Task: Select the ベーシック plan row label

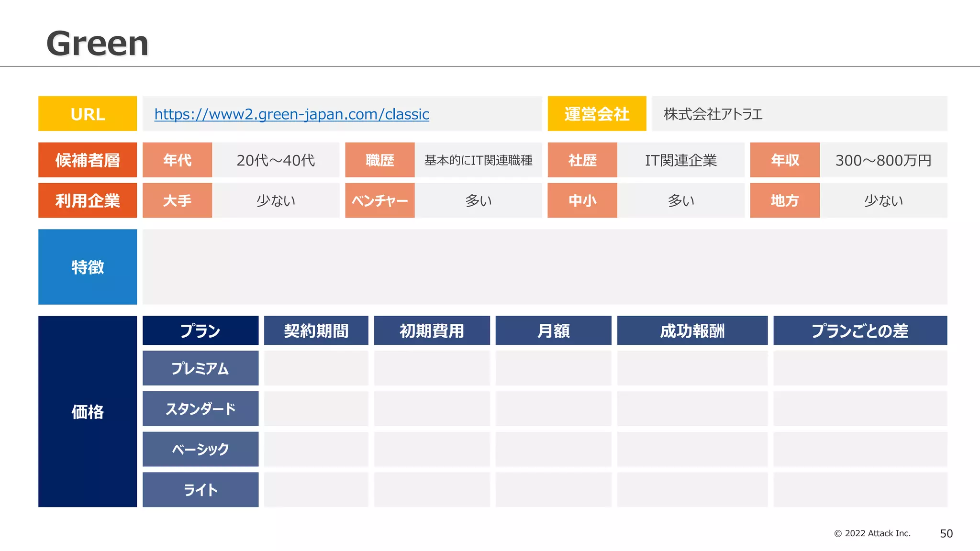Action: [200, 449]
